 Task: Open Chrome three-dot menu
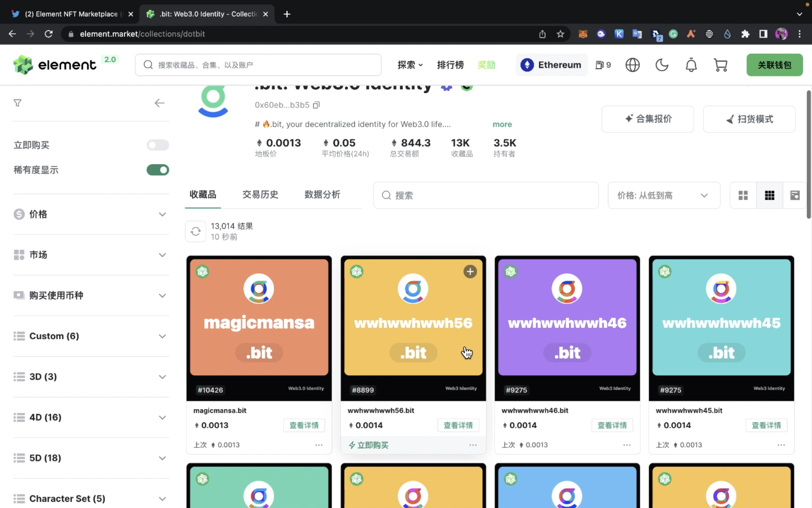coord(799,34)
